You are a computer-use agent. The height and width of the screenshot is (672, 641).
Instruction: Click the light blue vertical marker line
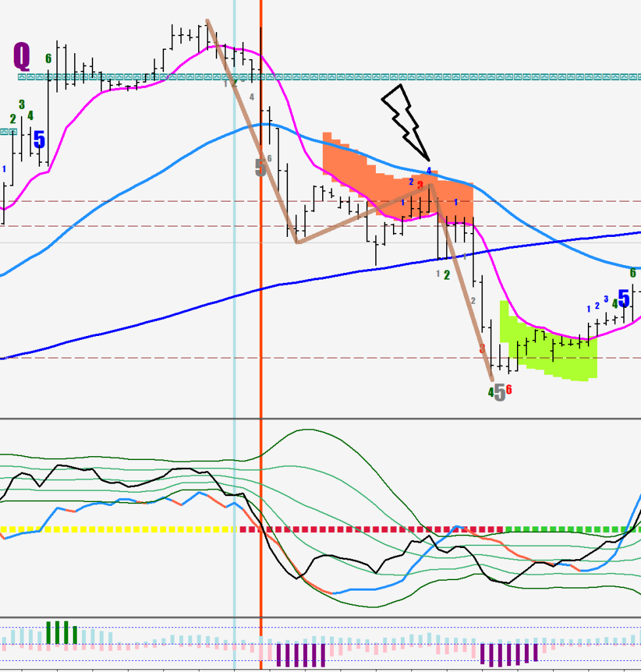coord(234,328)
